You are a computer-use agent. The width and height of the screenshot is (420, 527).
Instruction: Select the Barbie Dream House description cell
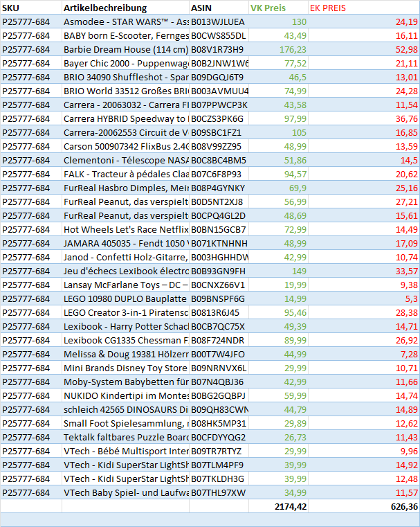pos(125,50)
